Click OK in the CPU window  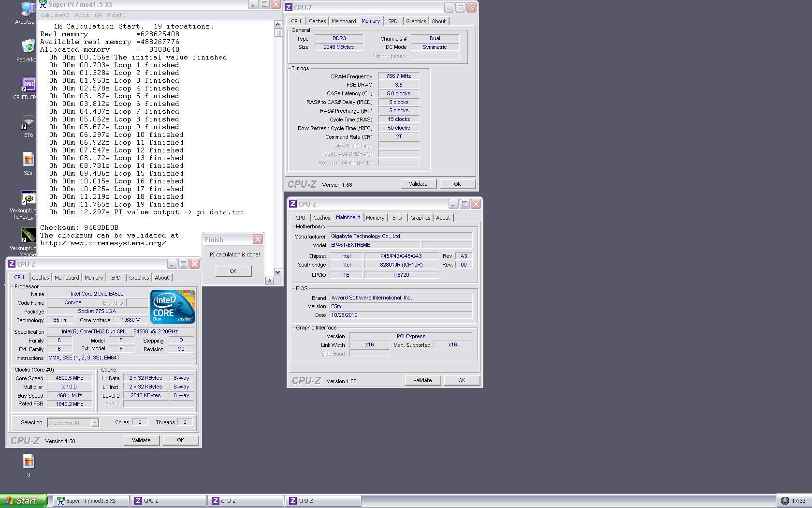click(x=180, y=440)
